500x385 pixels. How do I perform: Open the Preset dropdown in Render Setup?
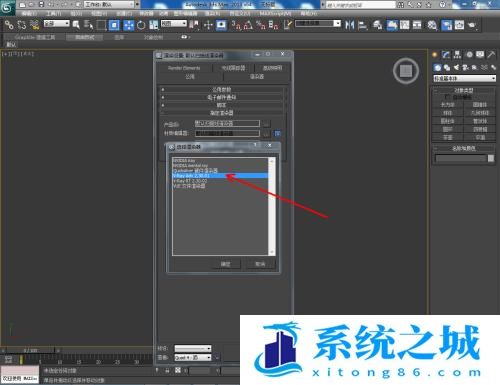pyautogui.click(x=193, y=349)
